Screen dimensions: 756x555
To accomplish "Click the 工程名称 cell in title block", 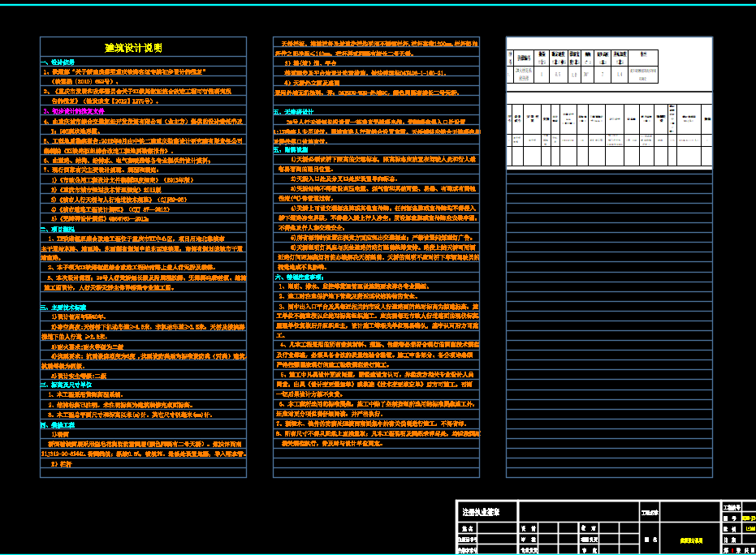I will (650, 512).
